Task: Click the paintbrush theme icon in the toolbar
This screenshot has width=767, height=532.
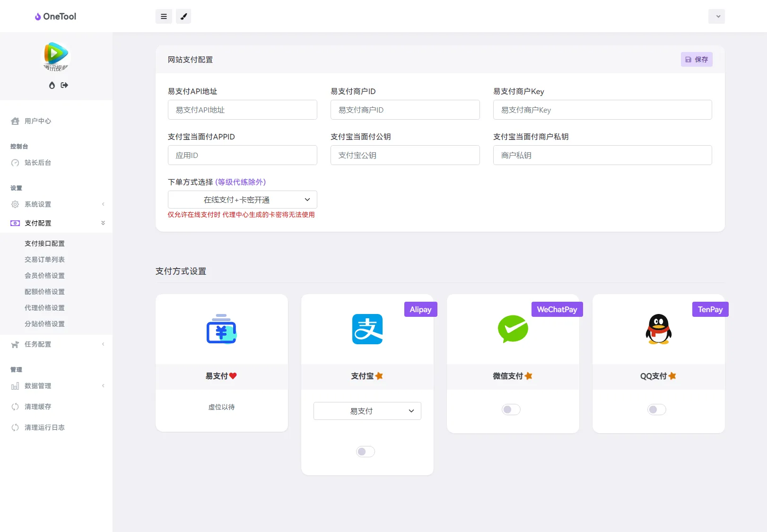Action: pos(183,16)
